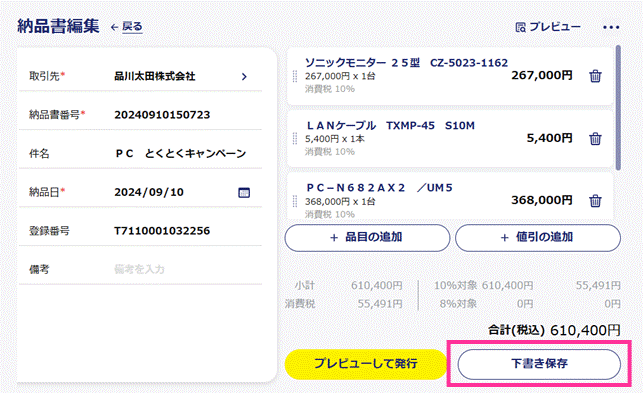Open the calendar picker for 納品日
Viewport: 643px width, 393px height.
coord(244,192)
